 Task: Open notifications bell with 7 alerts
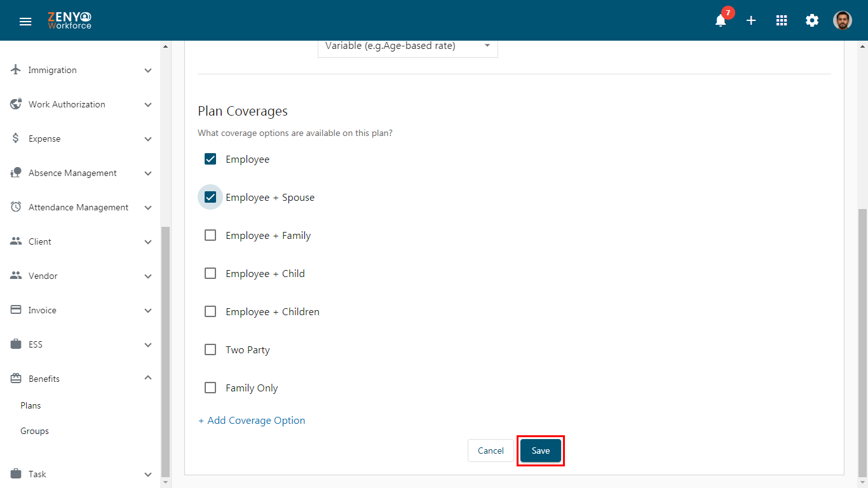tap(721, 20)
